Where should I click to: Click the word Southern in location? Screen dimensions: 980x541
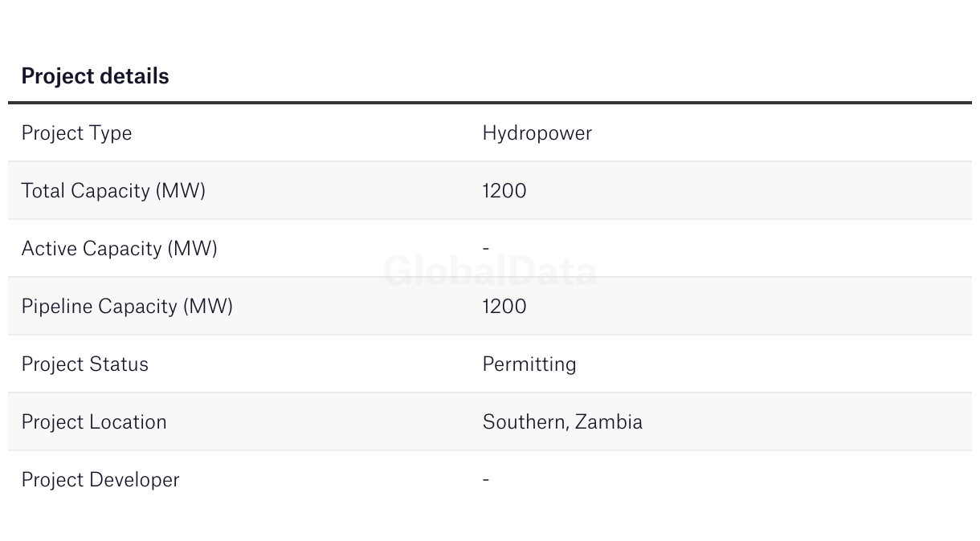[x=525, y=422]
